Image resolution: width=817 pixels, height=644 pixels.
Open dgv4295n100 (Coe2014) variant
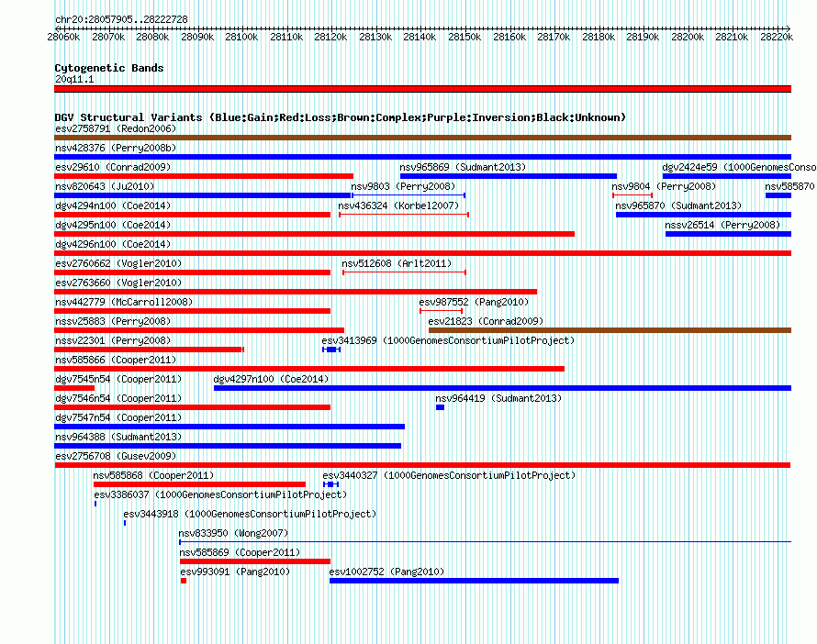(113, 225)
